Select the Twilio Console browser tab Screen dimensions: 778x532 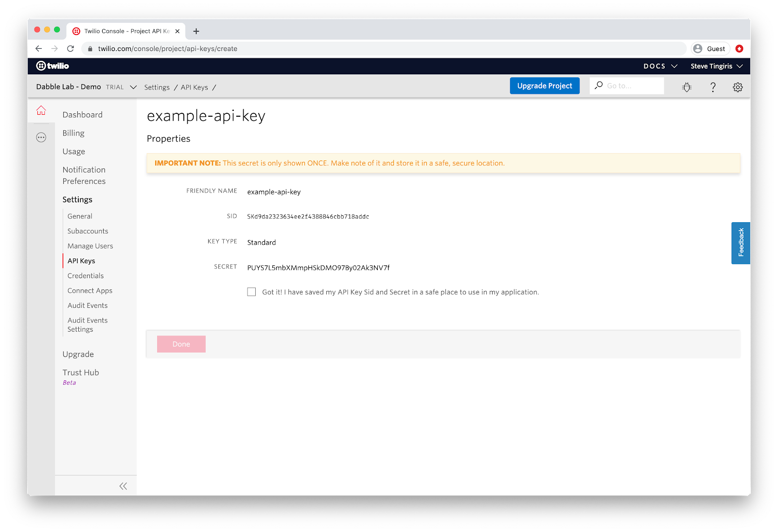coord(126,31)
